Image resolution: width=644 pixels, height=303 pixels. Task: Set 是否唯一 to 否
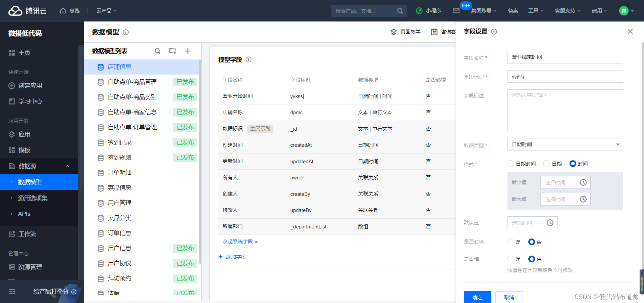coord(532,259)
